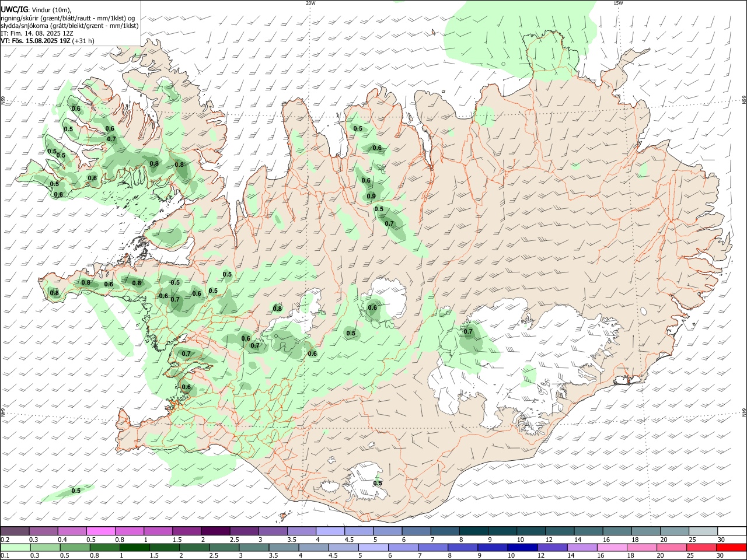This screenshot has width=747, height=560.
Task: Click the '20W' longitude label at top
Action: [x=310, y=3]
